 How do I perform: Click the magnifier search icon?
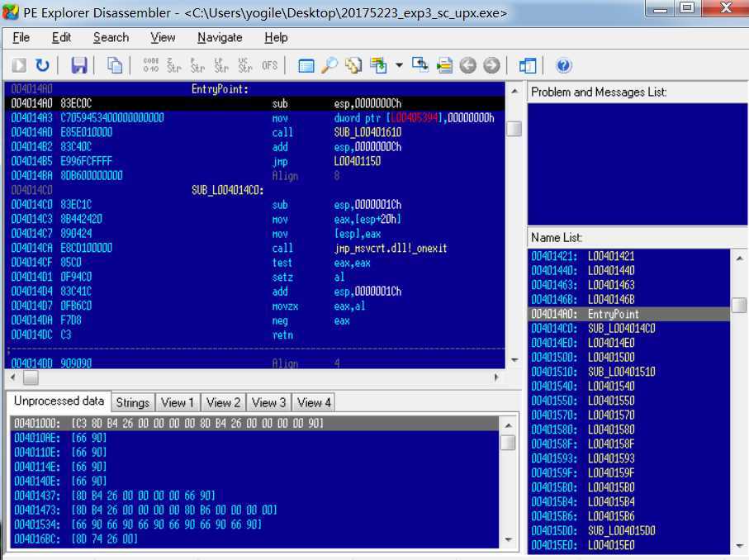tap(329, 65)
